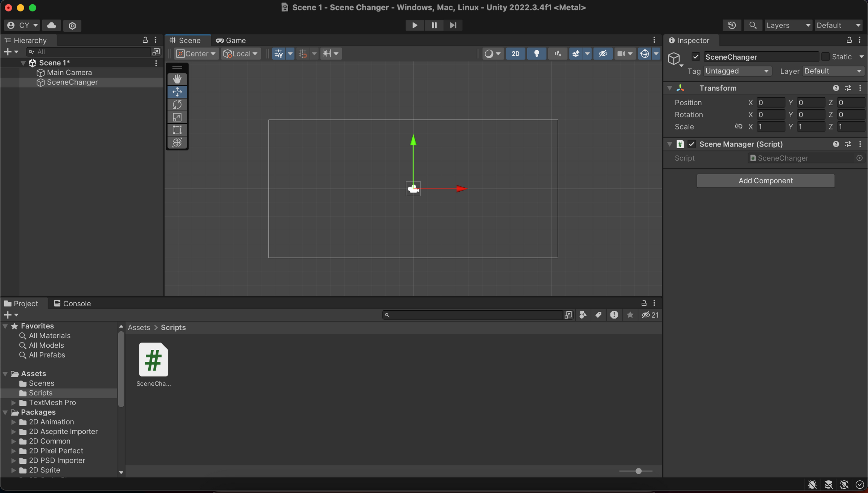This screenshot has width=868, height=493.
Task: Expand the TextMesh Pro folder
Action: coord(14,402)
